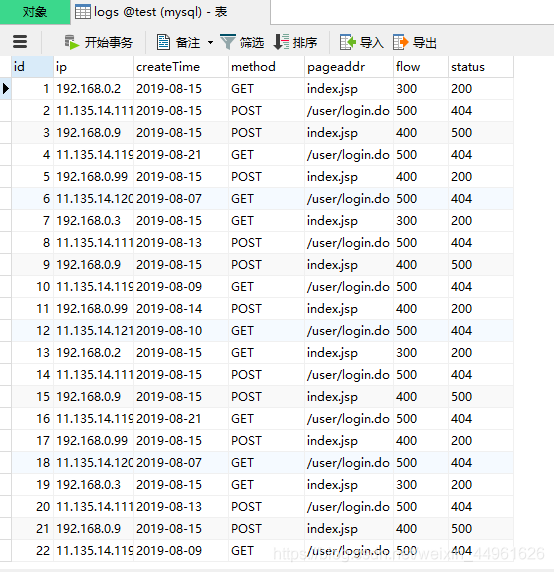Screen dimensions: 554x572
Task: Click the createTime column header
Action: pos(181,67)
